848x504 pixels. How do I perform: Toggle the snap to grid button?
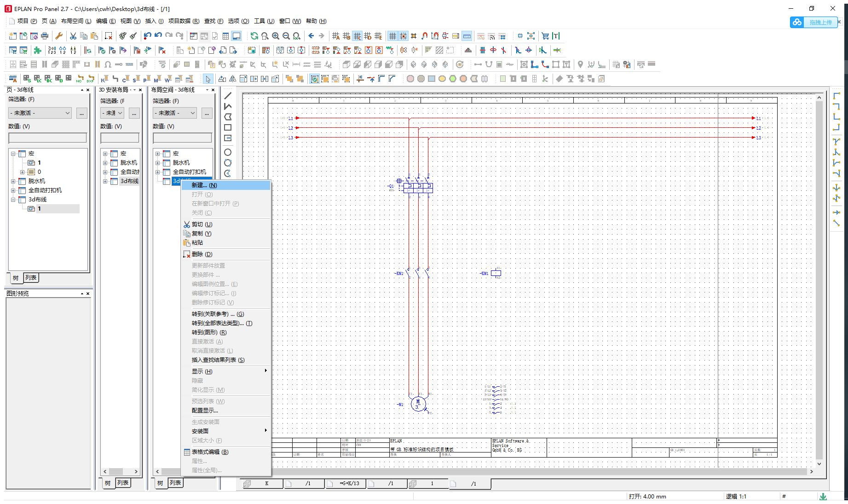(403, 36)
